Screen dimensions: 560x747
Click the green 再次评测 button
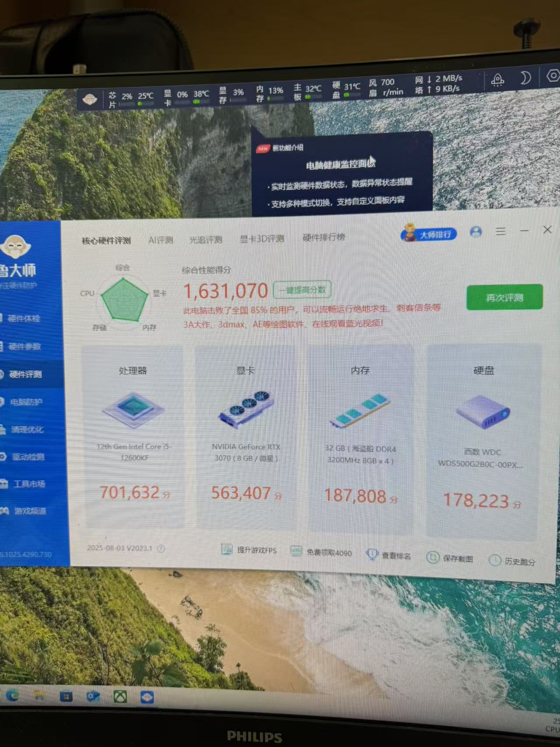[x=504, y=298]
